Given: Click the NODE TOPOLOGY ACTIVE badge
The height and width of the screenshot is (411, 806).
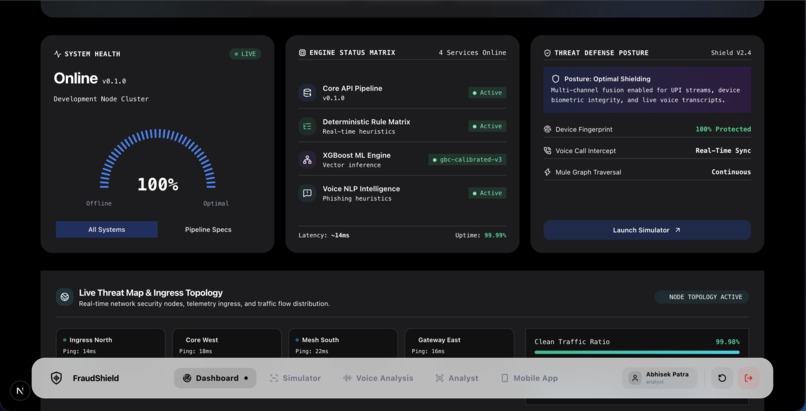Looking at the screenshot, I should pos(702,297).
